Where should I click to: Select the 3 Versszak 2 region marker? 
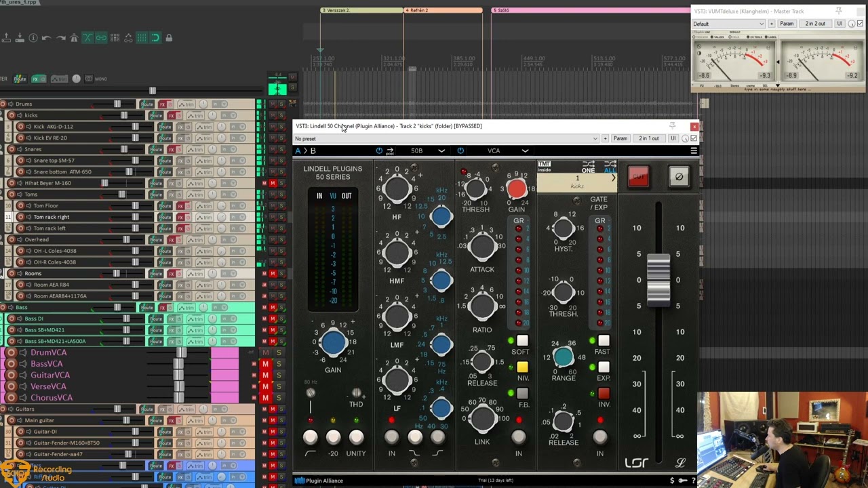[362, 10]
